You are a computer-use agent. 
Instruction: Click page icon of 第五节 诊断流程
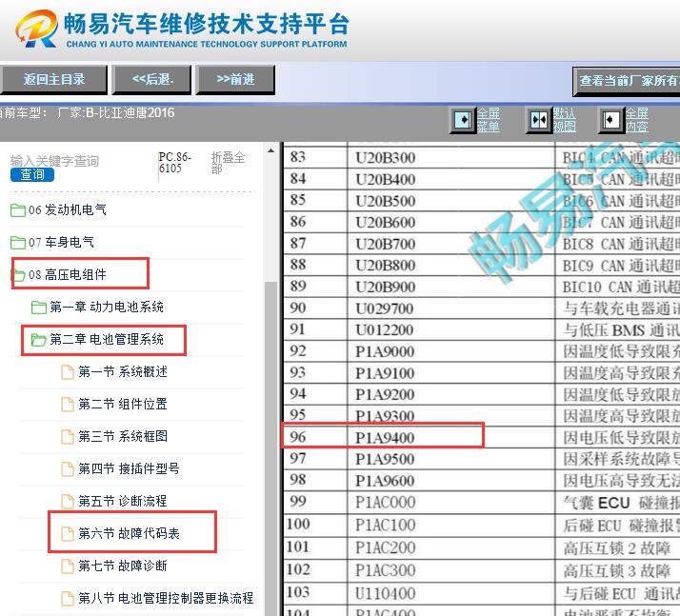click(x=68, y=501)
